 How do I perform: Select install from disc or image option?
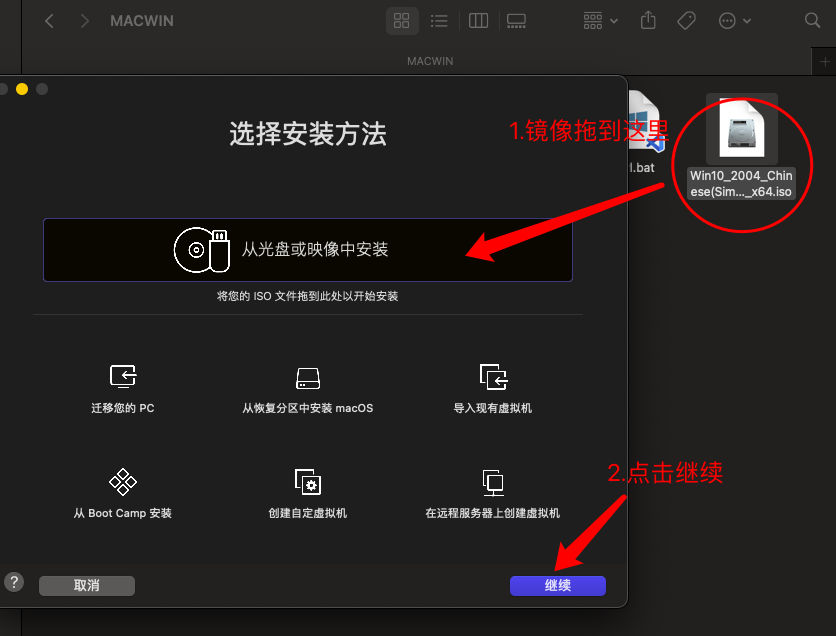(x=308, y=249)
